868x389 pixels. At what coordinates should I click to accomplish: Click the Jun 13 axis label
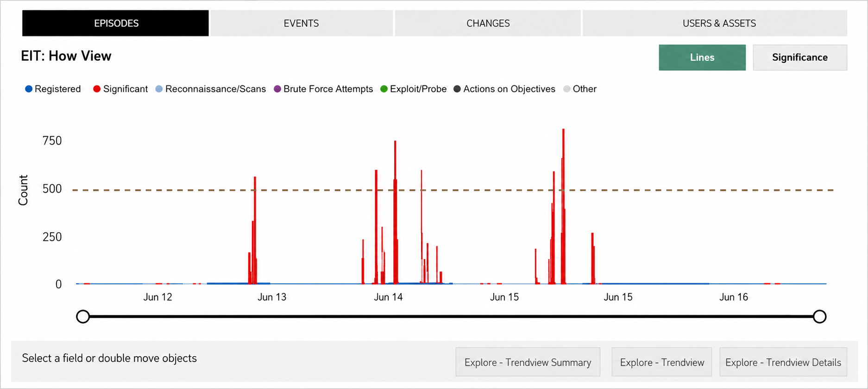272,297
